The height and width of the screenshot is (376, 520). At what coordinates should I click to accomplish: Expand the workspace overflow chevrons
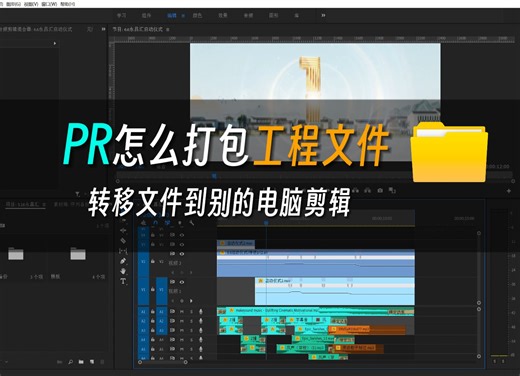pos(323,15)
